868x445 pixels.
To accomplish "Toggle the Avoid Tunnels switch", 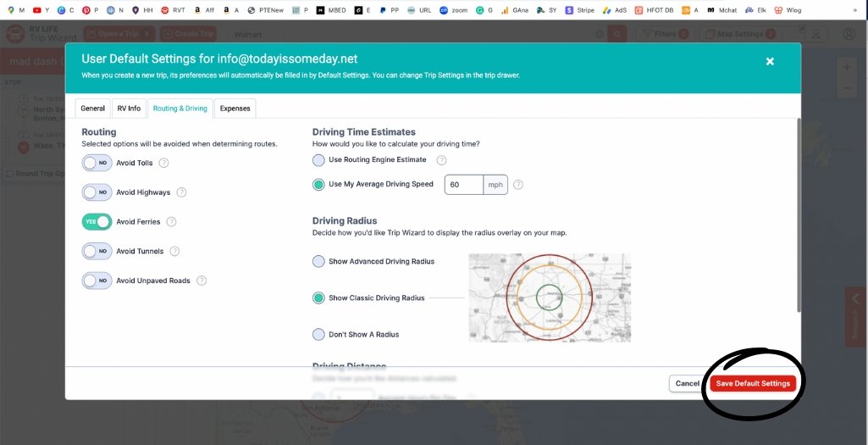I will click(x=97, y=251).
